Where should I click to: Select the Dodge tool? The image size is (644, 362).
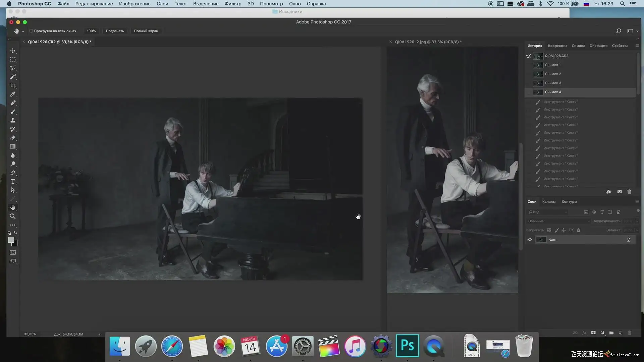[x=13, y=164]
